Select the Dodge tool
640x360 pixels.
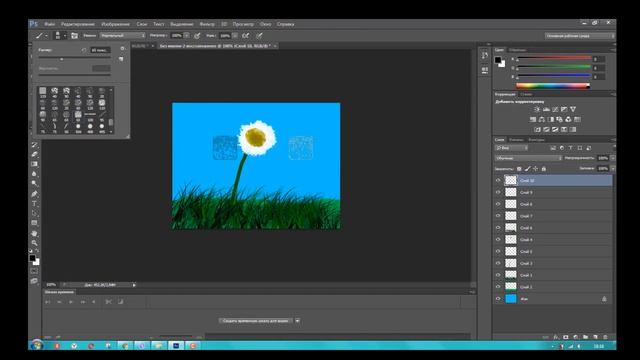coord(34,184)
